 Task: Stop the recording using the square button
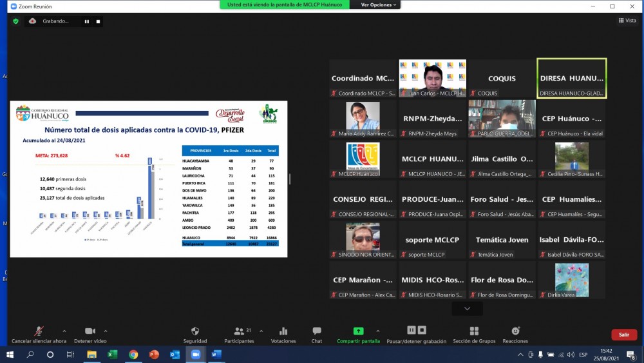click(98, 21)
